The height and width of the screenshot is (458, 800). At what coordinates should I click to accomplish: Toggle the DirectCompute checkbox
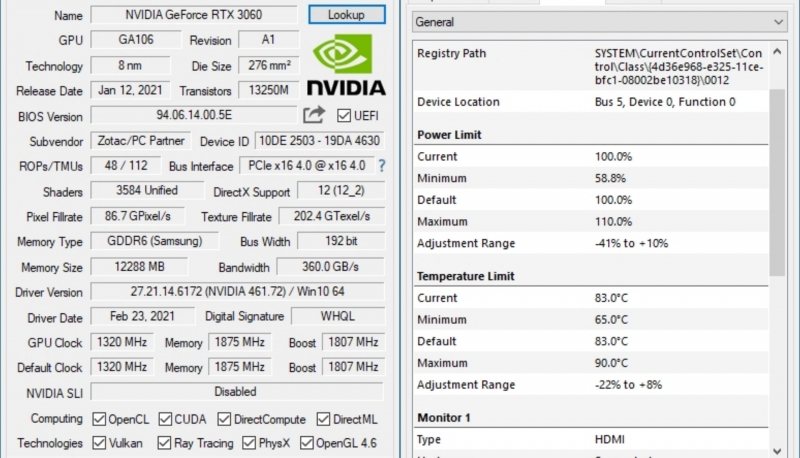coord(224,419)
